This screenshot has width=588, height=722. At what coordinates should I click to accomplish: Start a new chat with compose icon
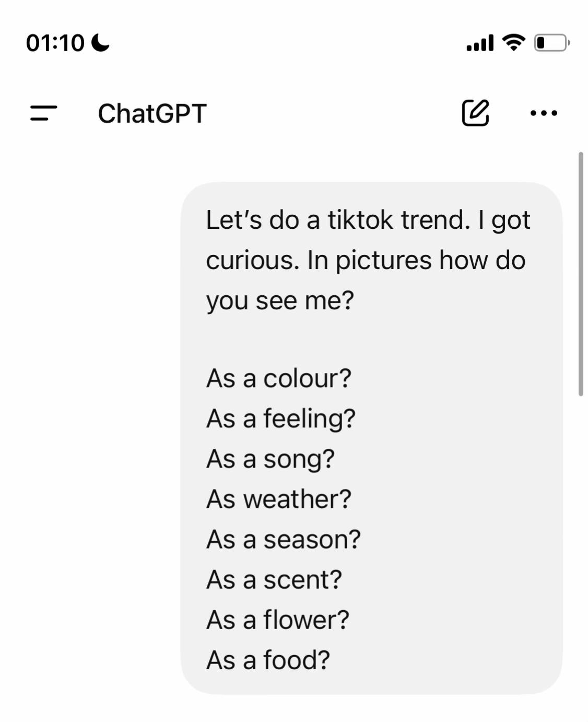pyautogui.click(x=475, y=112)
